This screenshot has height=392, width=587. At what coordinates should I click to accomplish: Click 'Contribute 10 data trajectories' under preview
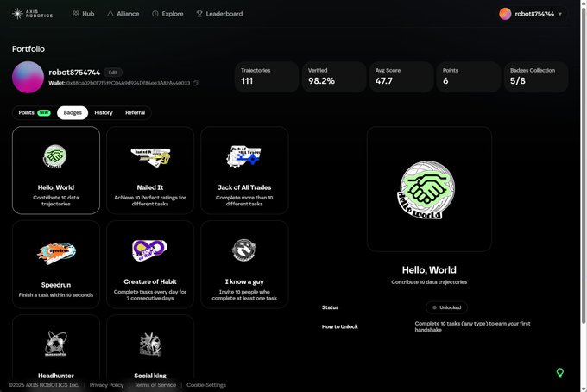tap(429, 282)
